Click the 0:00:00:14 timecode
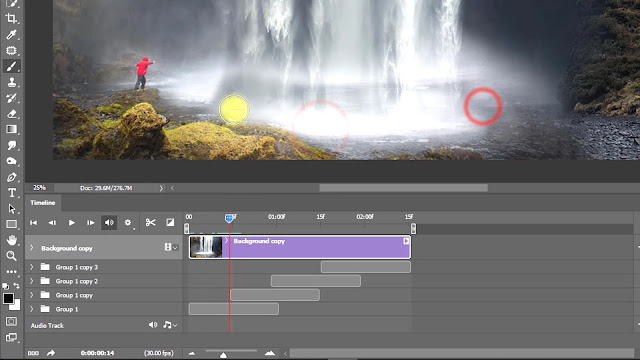640x360 pixels. point(97,353)
